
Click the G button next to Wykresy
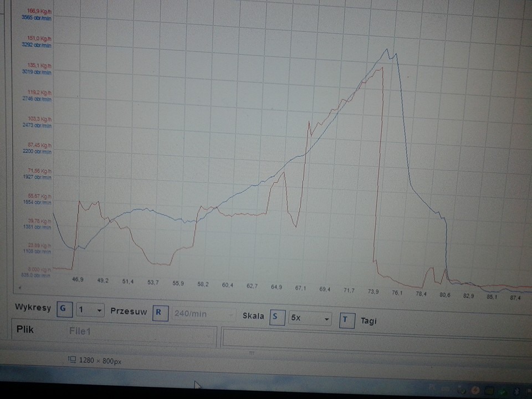coord(64,309)
